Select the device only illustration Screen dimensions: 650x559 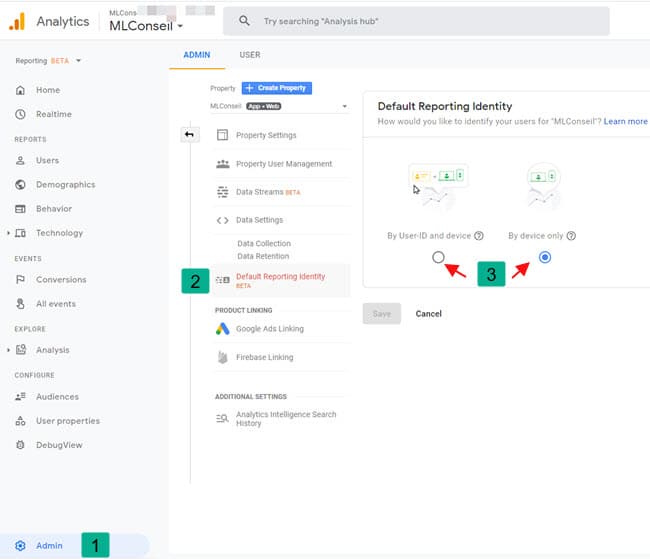click(x=543, y=185)
